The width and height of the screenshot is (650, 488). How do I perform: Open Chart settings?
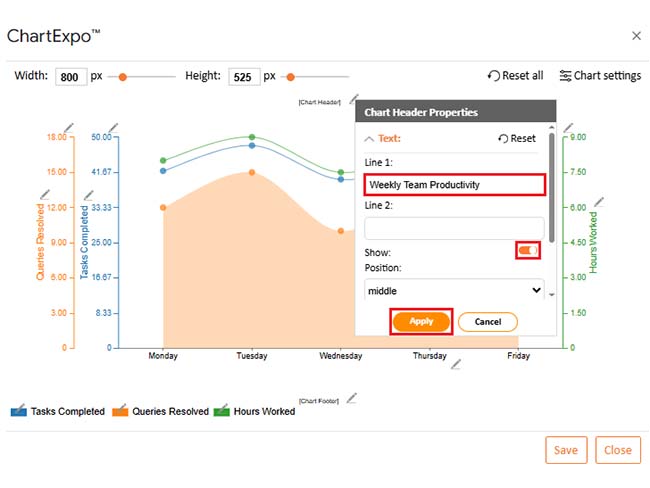(x=600, y=76)
